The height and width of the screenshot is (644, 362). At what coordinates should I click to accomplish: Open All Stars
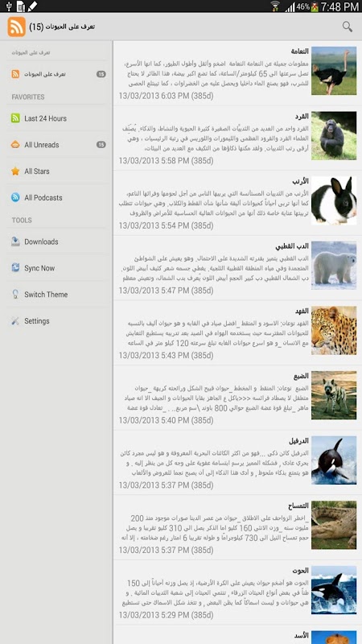click(36, 171)
